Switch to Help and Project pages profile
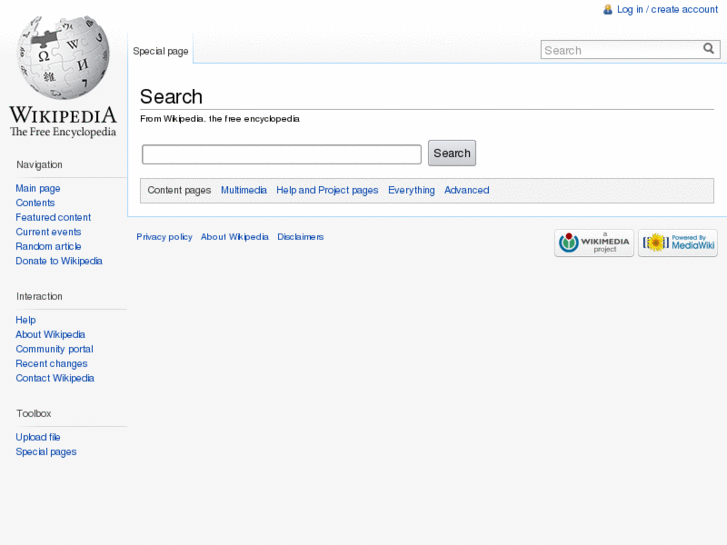This screenshot has height=545, width=727. pos(327,190)
